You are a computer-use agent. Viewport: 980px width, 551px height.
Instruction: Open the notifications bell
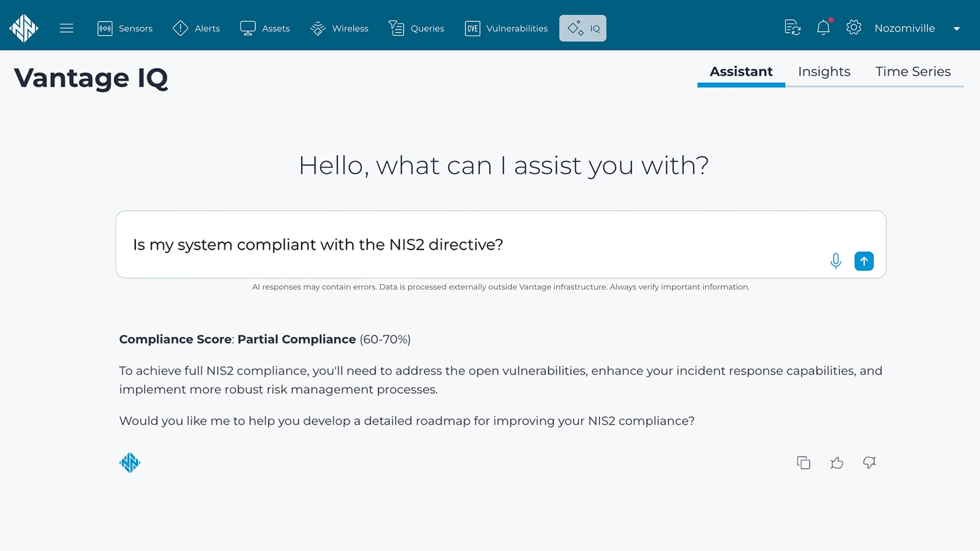click(823, 28)
